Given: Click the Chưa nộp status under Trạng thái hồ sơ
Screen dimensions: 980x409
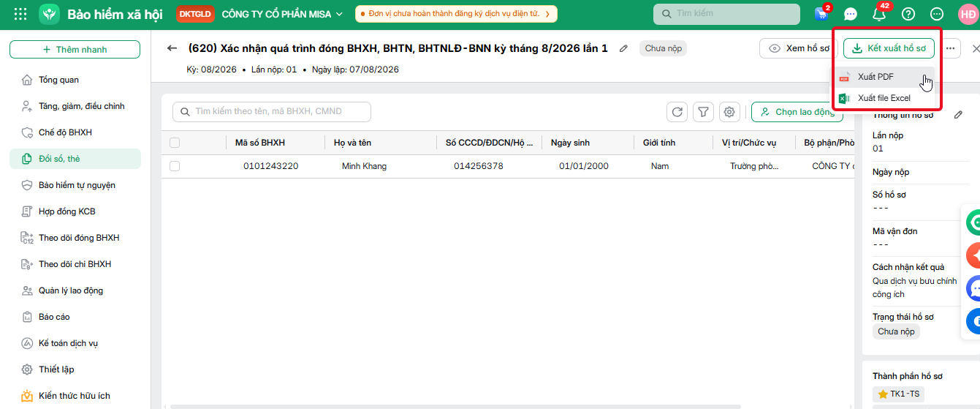Looking at the screenshot, I should (x=896, y=331).
